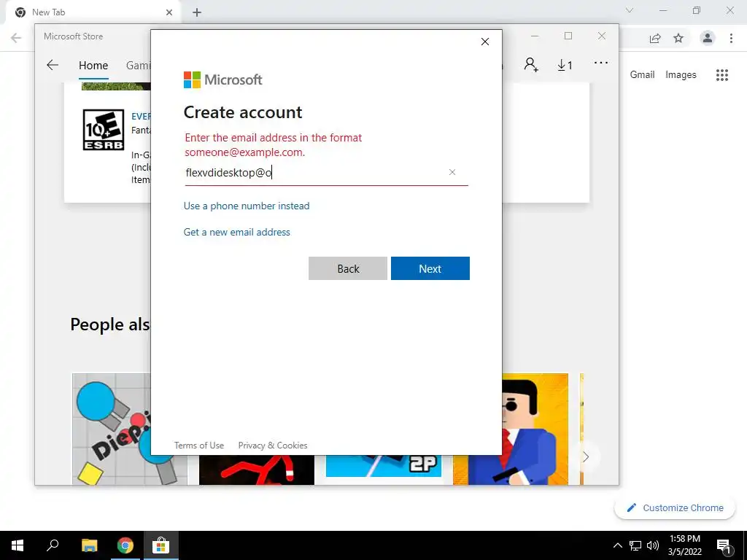Close the Microsoft Store window
747x560 pixels.
point(602,36)
